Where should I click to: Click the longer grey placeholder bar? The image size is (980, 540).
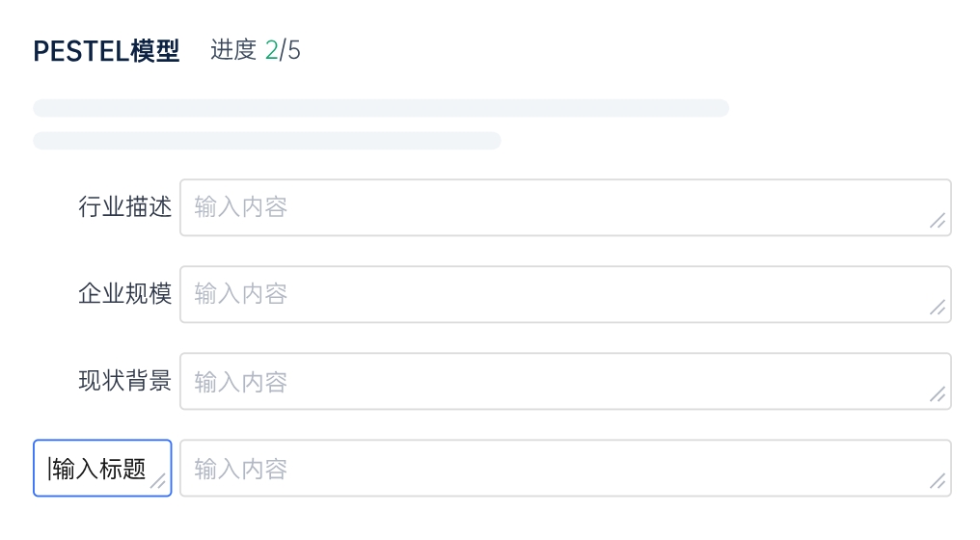pyautogui.click(x=381, y=108)
